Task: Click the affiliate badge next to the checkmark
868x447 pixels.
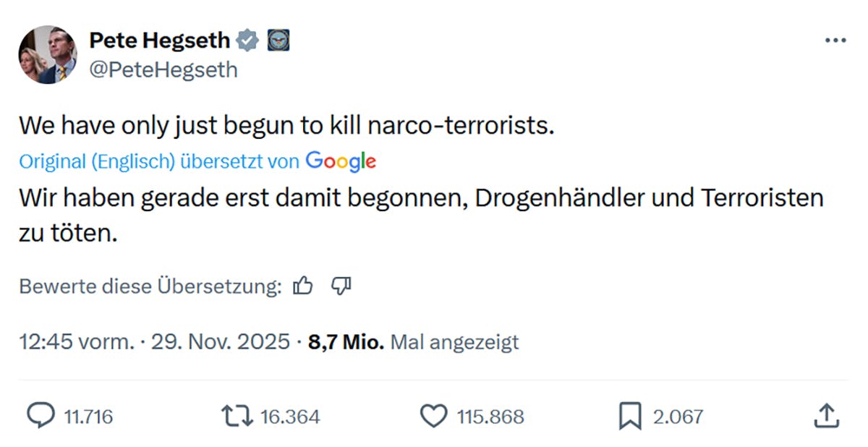Action: 278,40
